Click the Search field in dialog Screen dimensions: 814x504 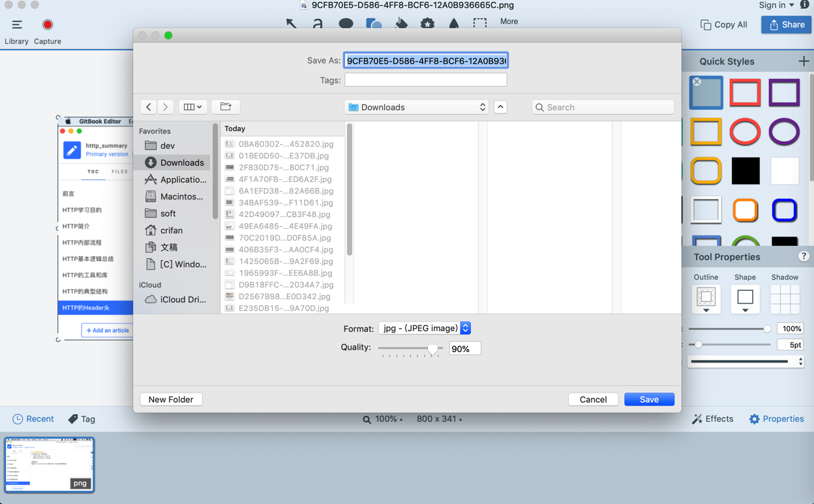point(603,107)
